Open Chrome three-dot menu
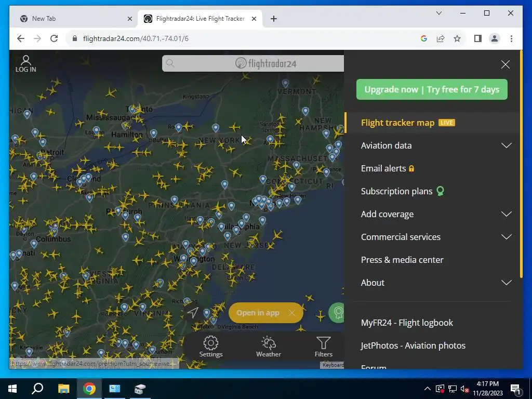 pyautogui.click(x=511, y=38)
